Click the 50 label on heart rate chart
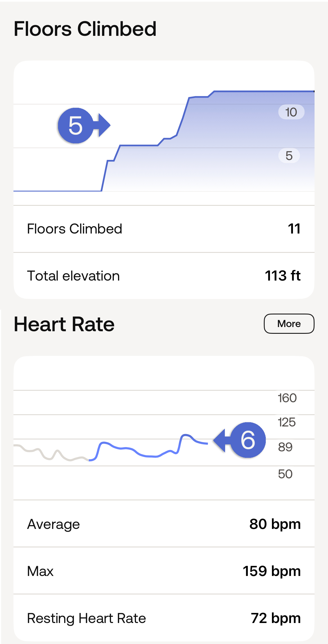The height and width of the screenshot is (644, 328). pos(285,474)
